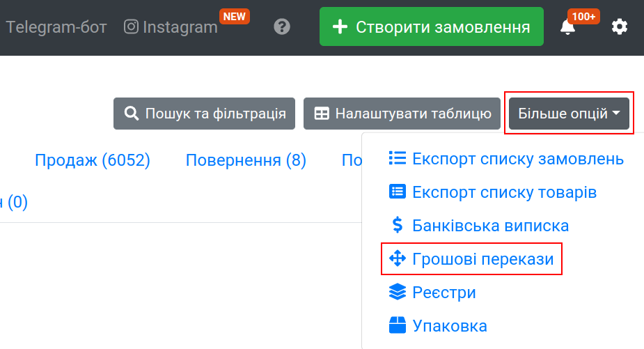Go to Telegram-бот link

coord(56,27)
